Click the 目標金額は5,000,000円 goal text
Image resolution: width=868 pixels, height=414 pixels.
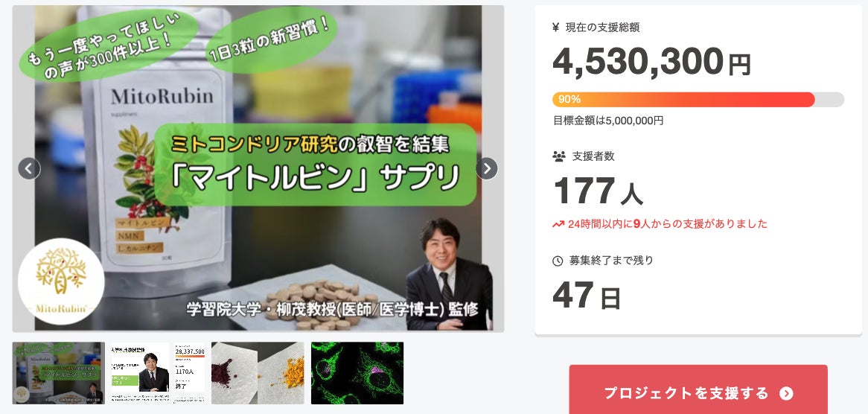[607, 121]
